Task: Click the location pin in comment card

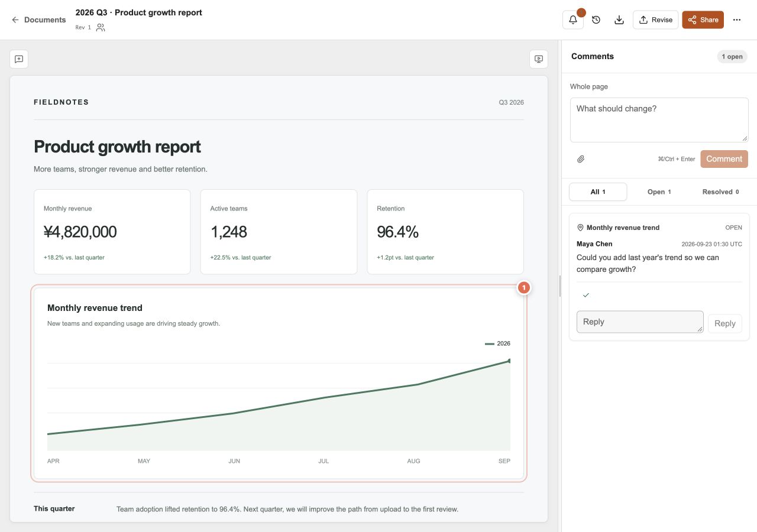Action: tap(580, 228)
